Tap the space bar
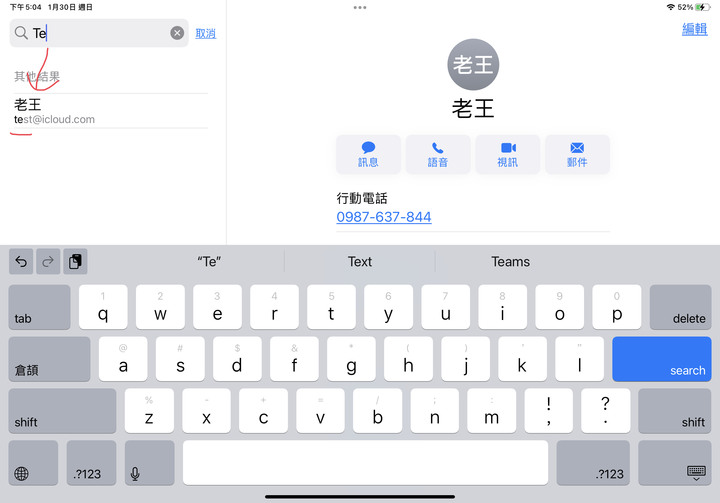This screenshot has width=720, height=503. click(x=366, y=463)
